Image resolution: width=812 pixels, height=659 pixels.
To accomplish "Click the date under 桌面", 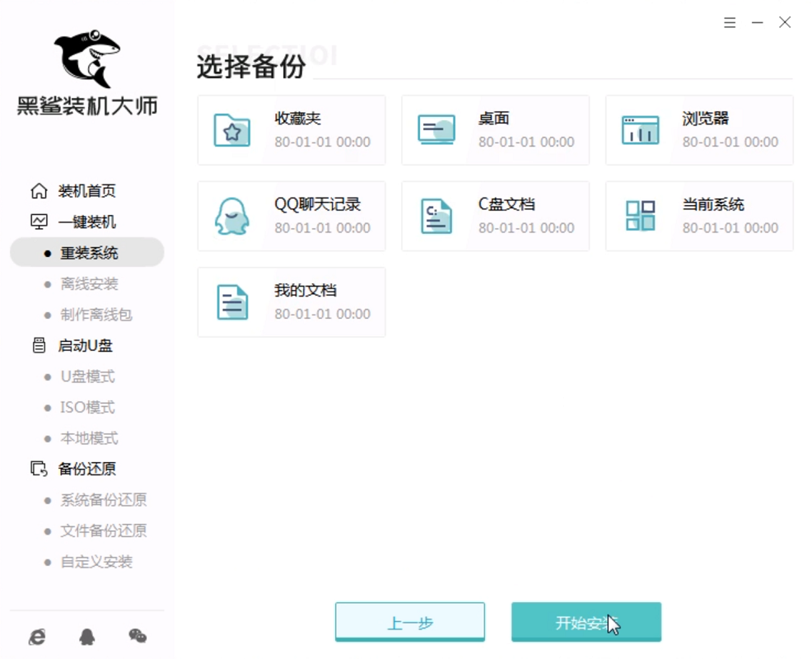I will pos(527,142).
